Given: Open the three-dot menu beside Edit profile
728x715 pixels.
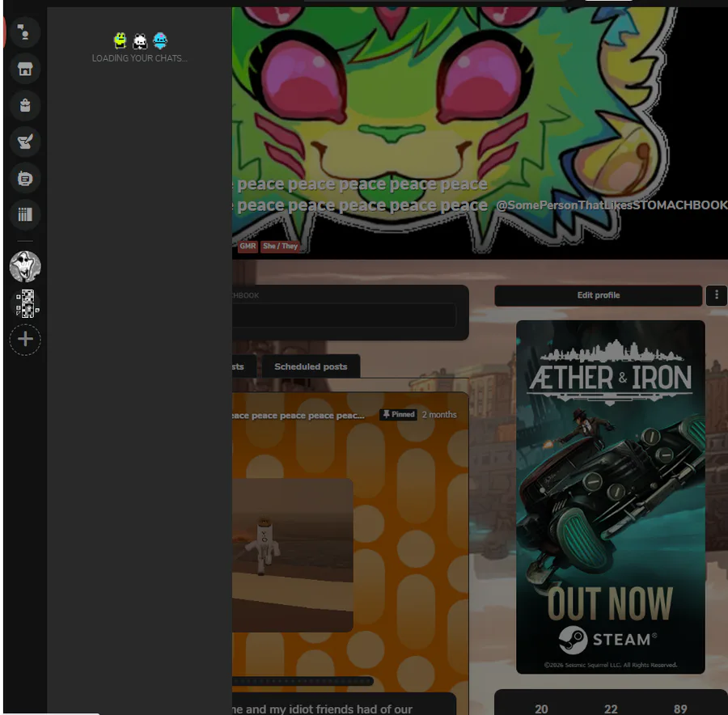Looking at the screenshot, I should point(717,295).
